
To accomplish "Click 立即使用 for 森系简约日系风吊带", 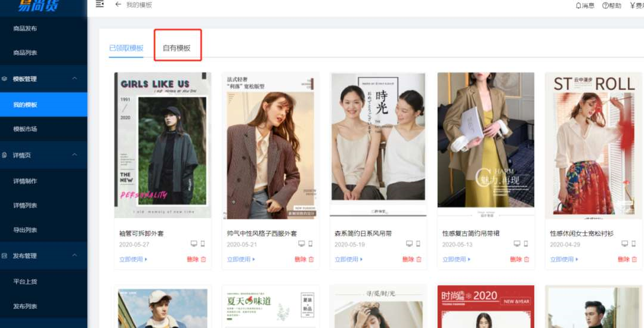I will (x=348, y=259).
